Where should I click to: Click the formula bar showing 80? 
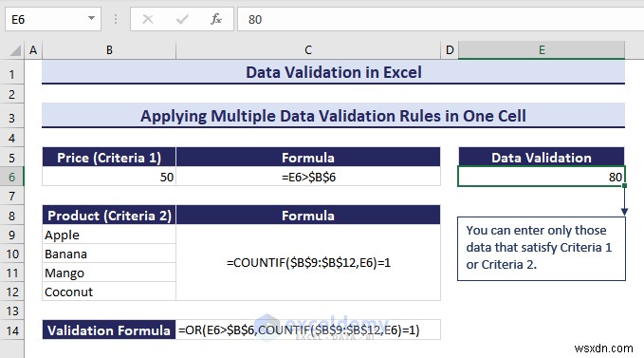coord(441,19)
